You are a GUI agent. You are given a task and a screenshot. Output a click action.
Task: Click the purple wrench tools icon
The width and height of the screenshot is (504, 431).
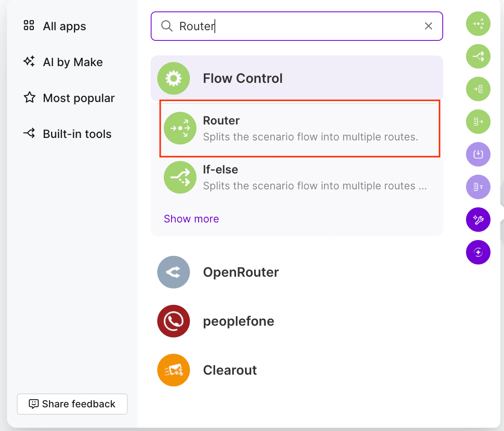click(x=478, y=220)
